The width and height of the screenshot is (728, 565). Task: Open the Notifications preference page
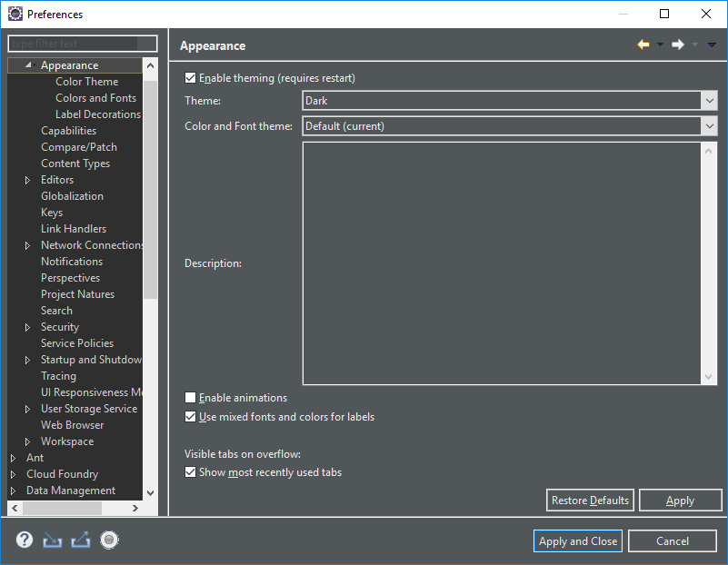[72, 262]
